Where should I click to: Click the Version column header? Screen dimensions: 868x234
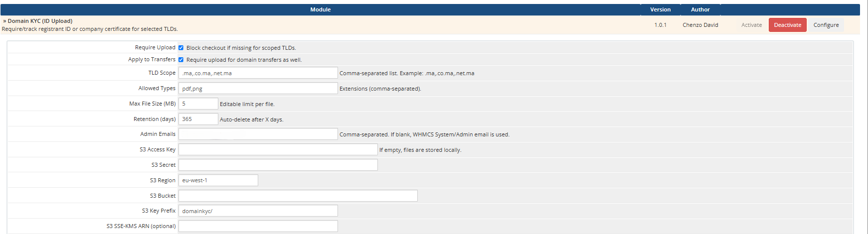(x=660, y=9)
